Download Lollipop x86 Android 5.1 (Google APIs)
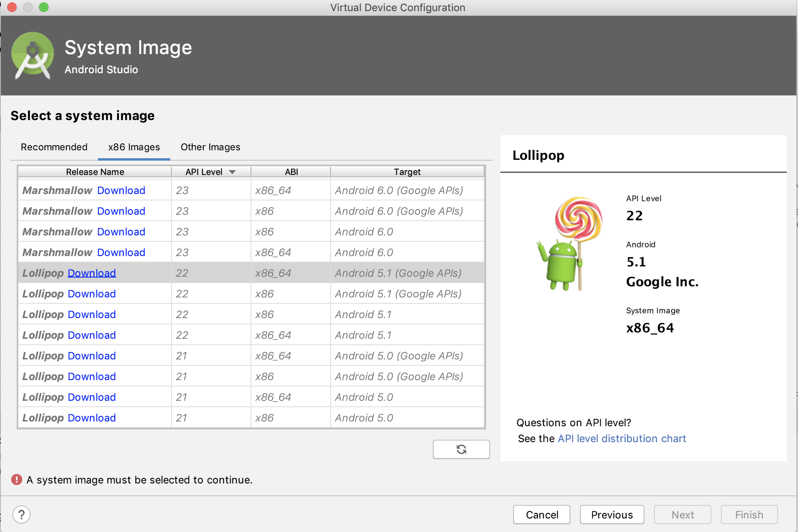The width and height of the screenshot is (798, 532). click(92, 294)
